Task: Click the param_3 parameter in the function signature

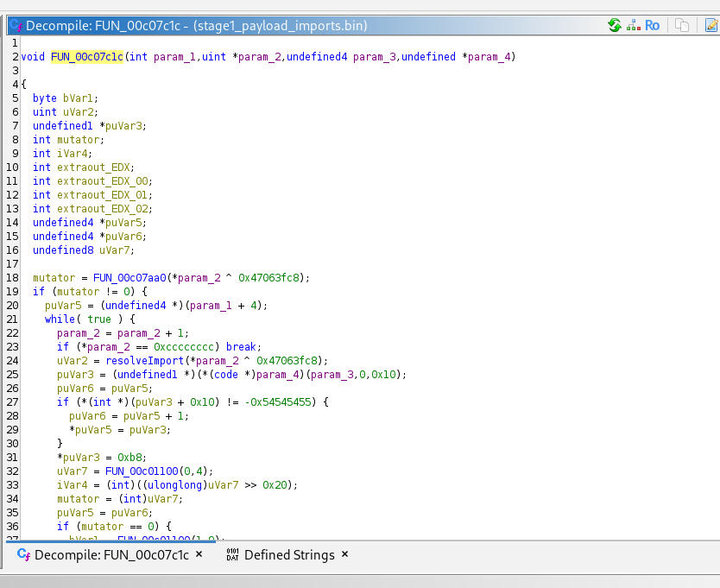Action: [x=375, y=56]
